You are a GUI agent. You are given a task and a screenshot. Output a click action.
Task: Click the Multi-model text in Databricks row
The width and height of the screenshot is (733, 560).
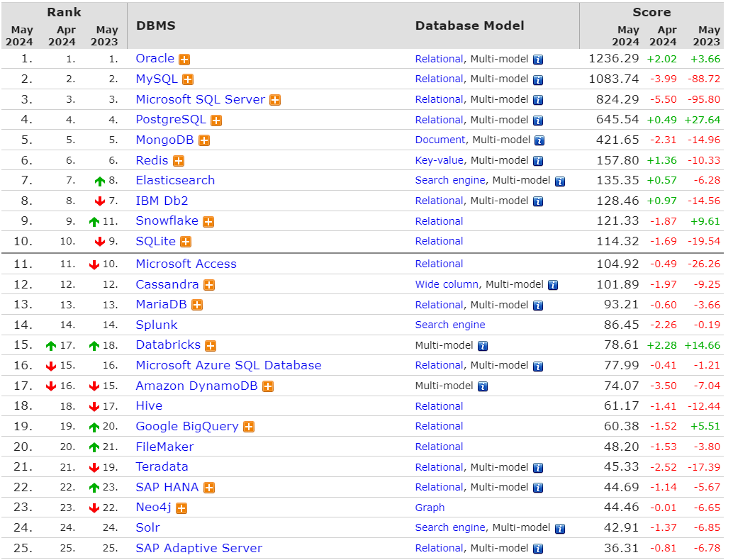444,345
